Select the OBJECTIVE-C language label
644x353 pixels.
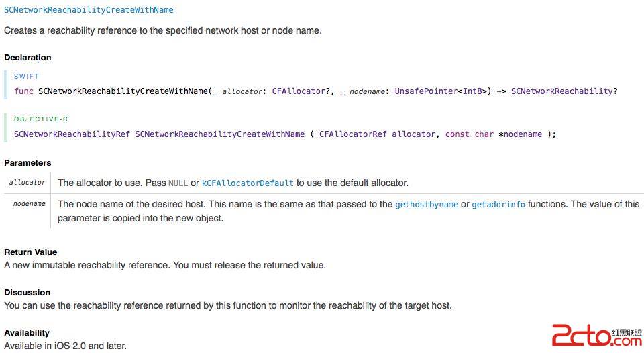pyautogui.click(x=41, y=119)
